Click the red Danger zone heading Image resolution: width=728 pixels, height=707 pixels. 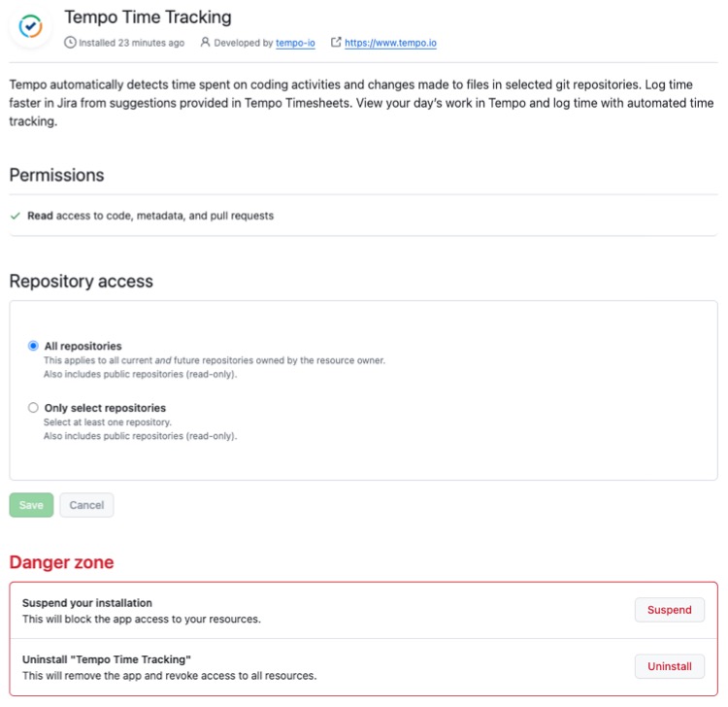pyautogui.click(x=61, y=561)
